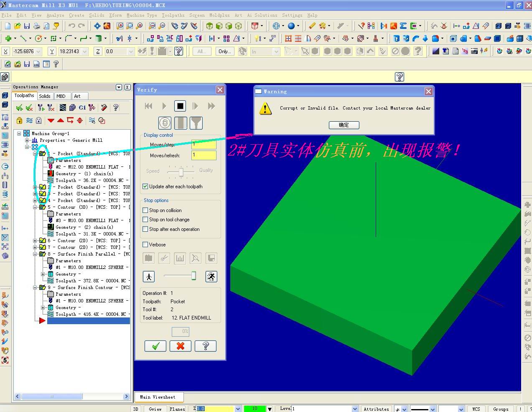Collapse operation 8 Surface Finish Parallel
This screenshot has height=412, width=532.
point(35,254)
